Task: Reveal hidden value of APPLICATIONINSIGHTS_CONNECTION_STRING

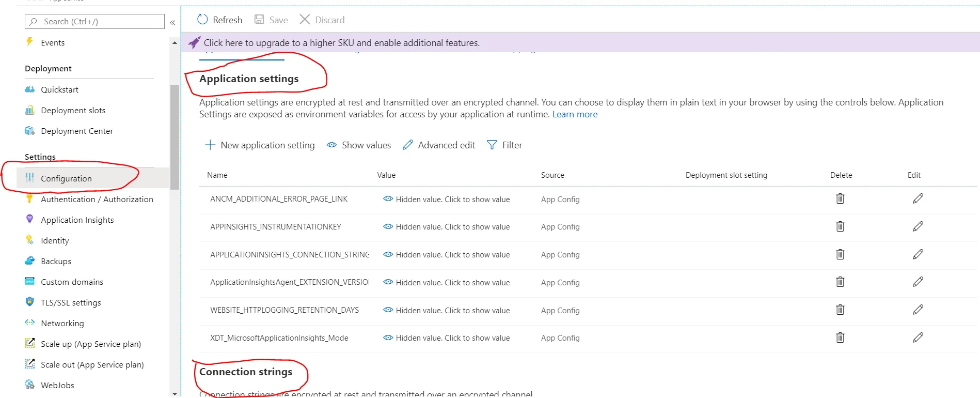Action: click(x=447, y=255)
